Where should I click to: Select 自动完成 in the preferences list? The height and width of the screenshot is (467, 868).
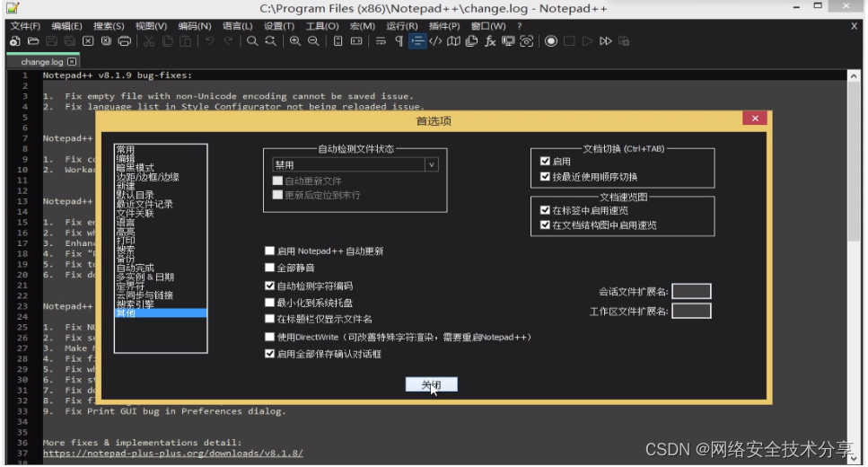[x=161, y=268]
